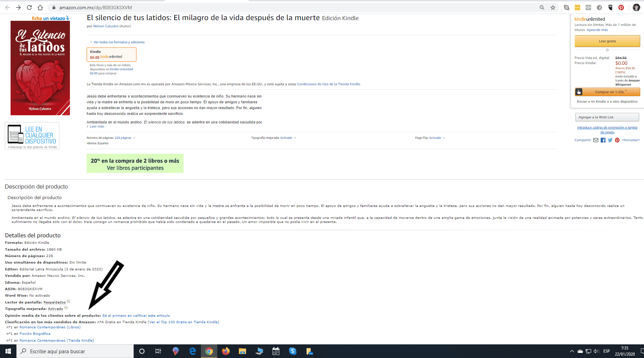Open Skype from the taskbar
Viewport: 644px width, 358px height.
point(293,351)
